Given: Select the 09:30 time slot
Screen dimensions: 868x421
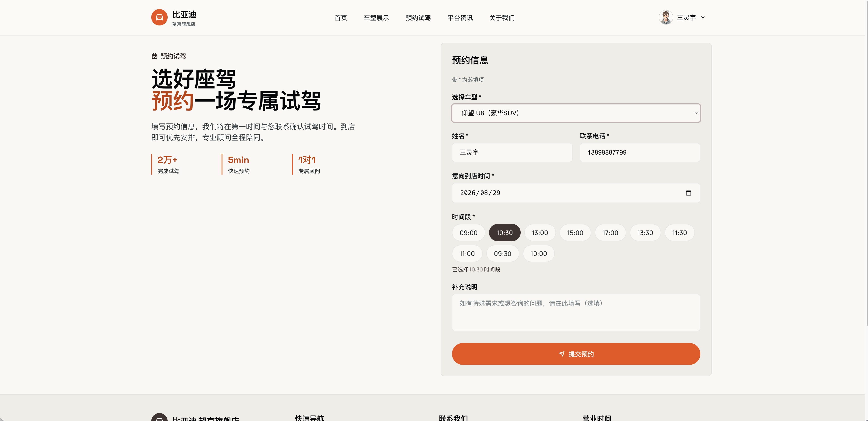Looking at the screenshot, I should click(x=503, y=254).
